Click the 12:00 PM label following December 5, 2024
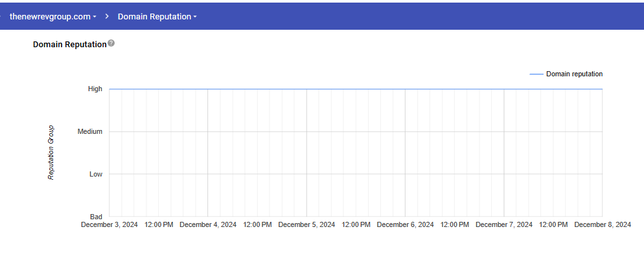The width and height of the screenshot is (644, 260). tap(356, 225)
